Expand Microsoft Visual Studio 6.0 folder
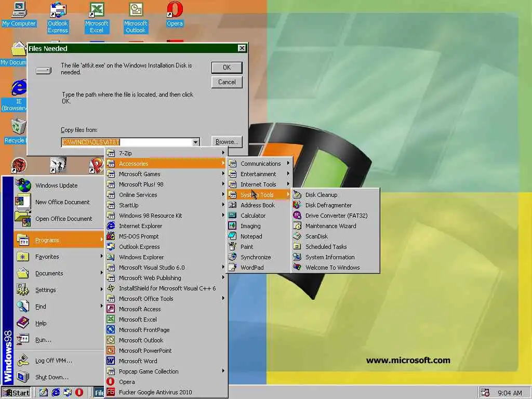This screenshot has width=532, height=399. 166,268
